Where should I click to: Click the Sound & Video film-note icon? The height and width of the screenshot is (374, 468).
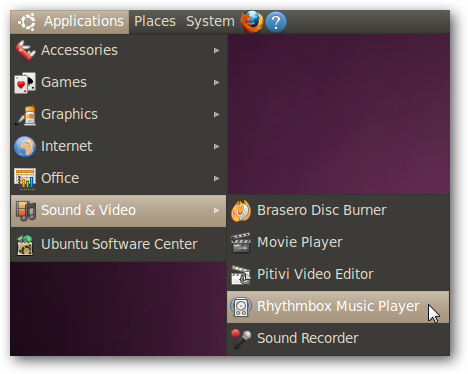pos(26,211)
